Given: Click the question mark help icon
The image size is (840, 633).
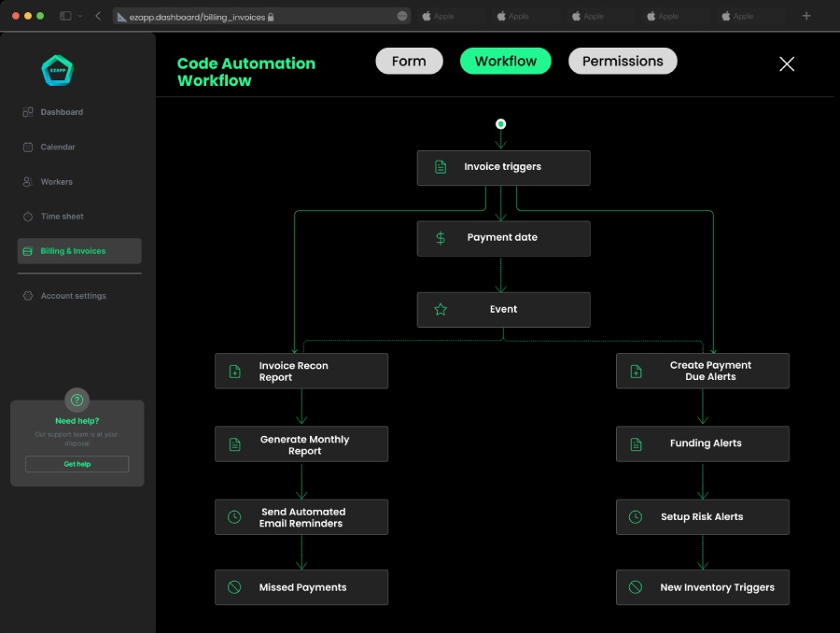Looking at the screenshot, I should click(x=77, y=400).
